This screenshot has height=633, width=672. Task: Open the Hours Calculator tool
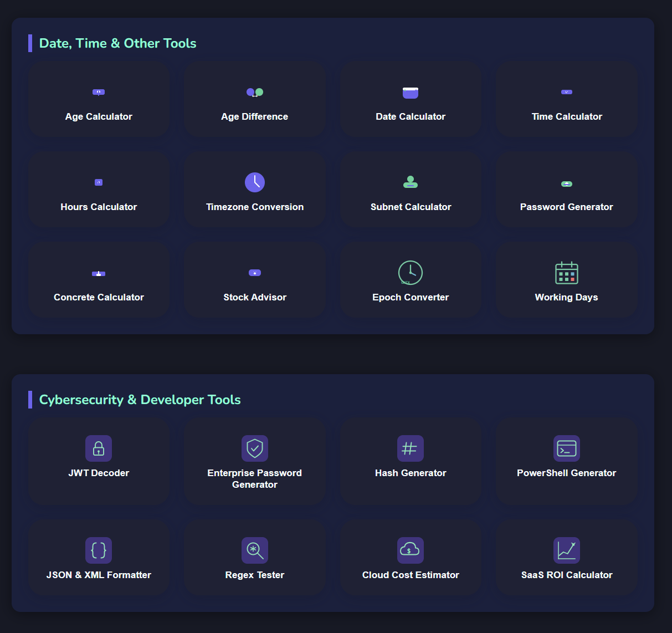(99, 190)
